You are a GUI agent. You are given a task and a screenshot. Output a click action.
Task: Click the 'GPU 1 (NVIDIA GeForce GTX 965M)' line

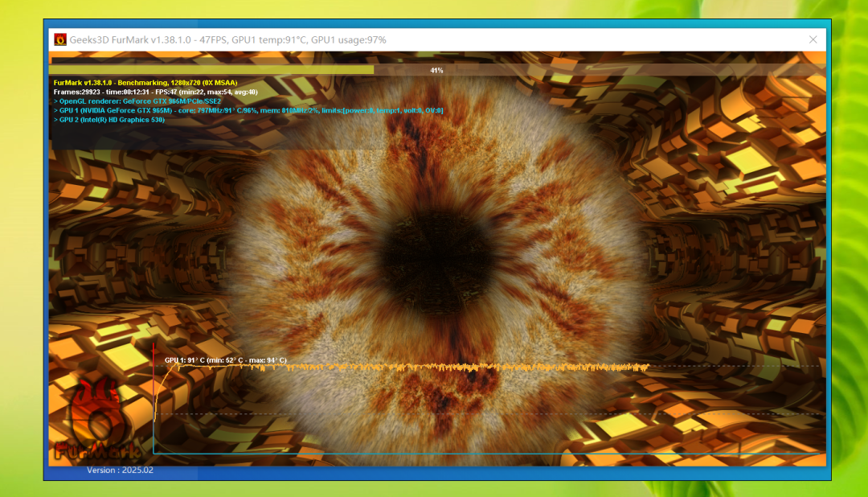[248, 110]
